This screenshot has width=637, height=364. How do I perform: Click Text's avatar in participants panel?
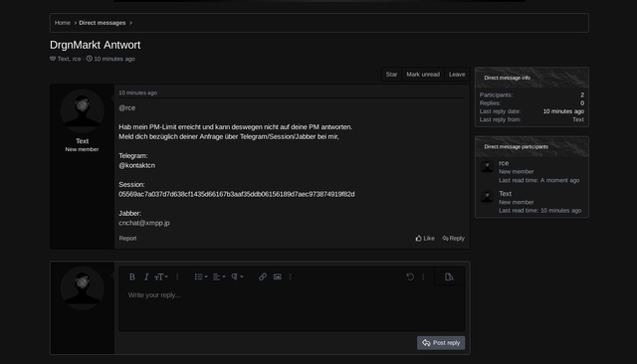pos(487,197)
